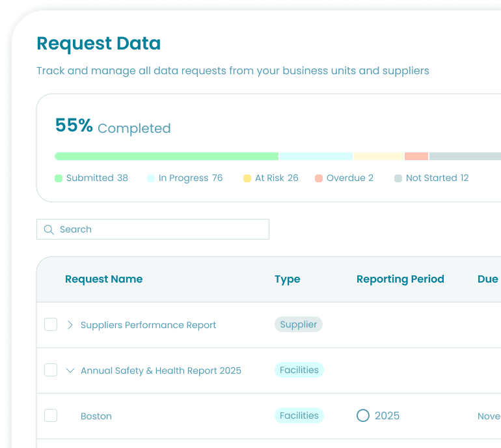This screenshot has height=448, width=501.
Task: Tick checkbox for Annual Safety & Health Report 2025
Action: [x=51, y=370]
